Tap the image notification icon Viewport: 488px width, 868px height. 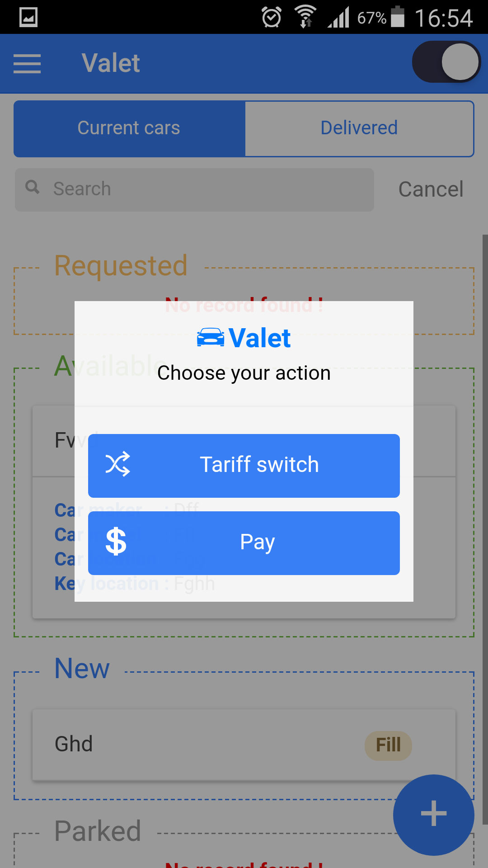click(x=28, y=18)
